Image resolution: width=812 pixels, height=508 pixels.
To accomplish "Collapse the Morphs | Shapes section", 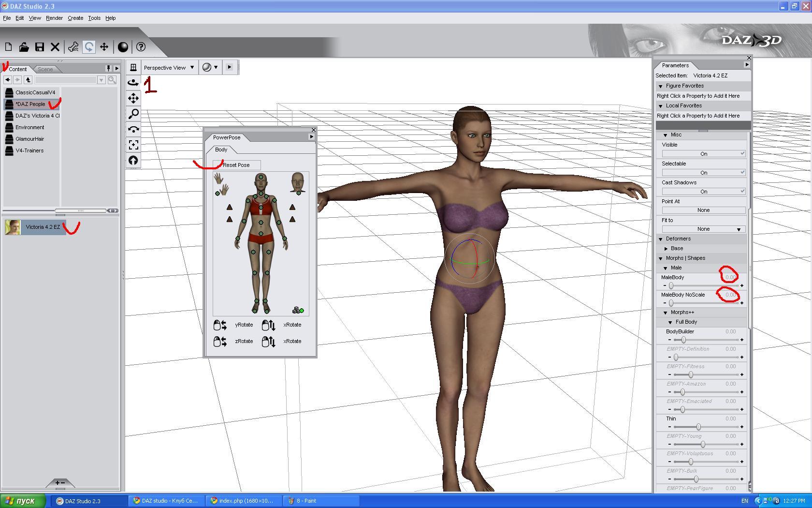I will 660,258.
